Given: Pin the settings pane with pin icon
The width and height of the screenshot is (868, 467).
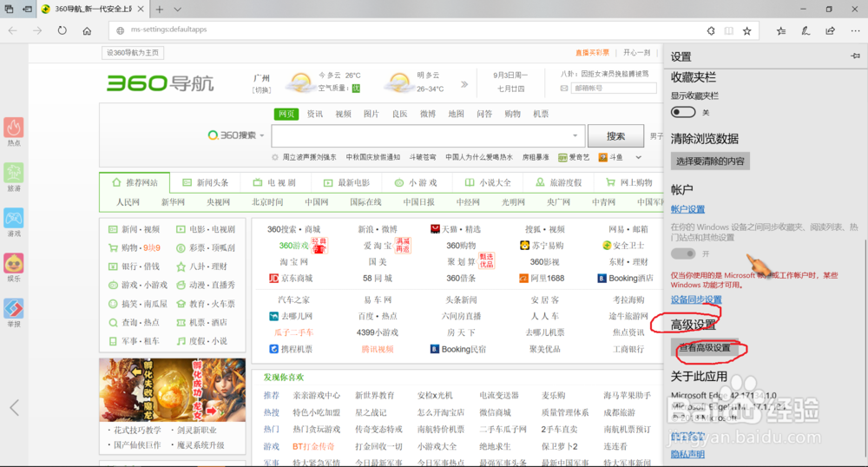Looking at the screenshot, I should (855, 56).
